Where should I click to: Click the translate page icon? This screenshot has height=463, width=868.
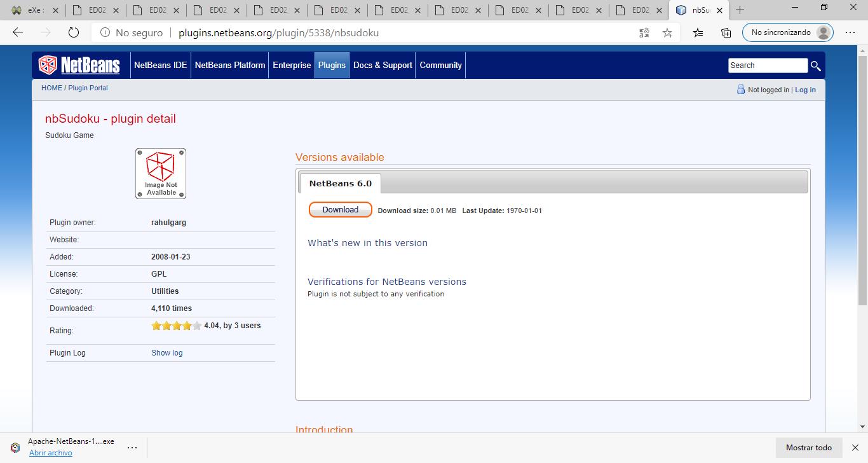[x=644, y=32]
